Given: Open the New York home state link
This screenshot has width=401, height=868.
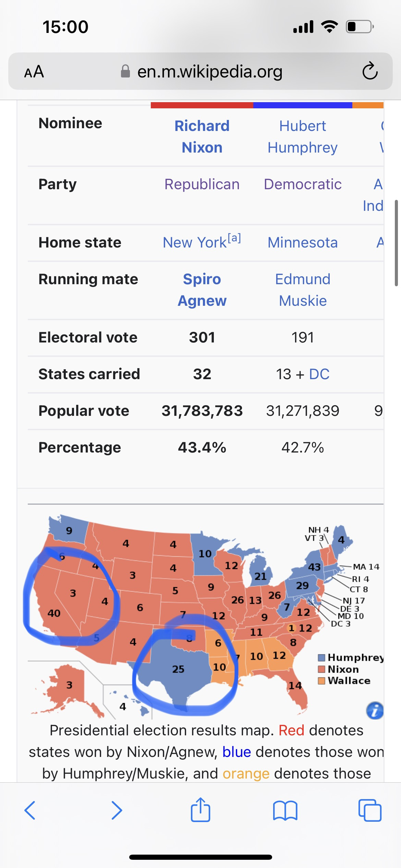Looking at the screenshot, I should [195, 243].
